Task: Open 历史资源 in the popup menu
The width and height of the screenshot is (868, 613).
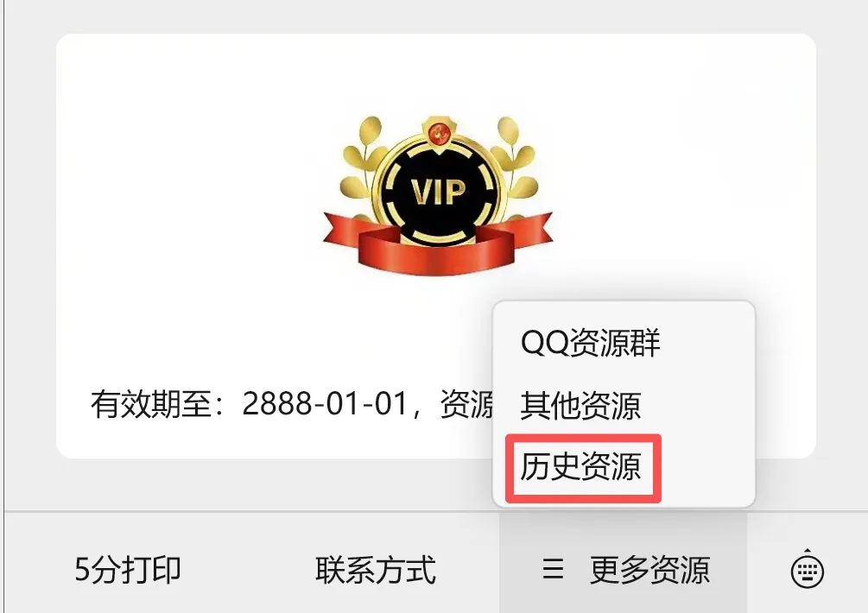Action: click(x=580, y=466)
